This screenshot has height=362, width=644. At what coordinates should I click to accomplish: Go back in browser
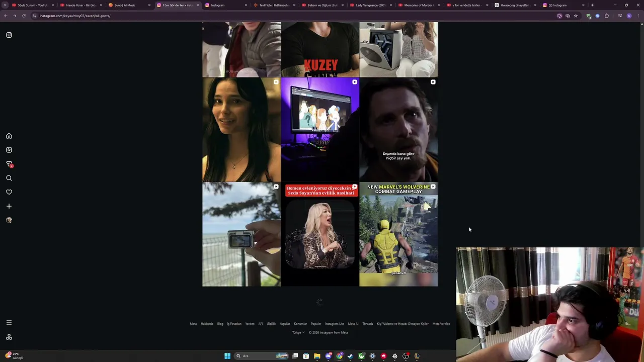[x=6, y=16]
